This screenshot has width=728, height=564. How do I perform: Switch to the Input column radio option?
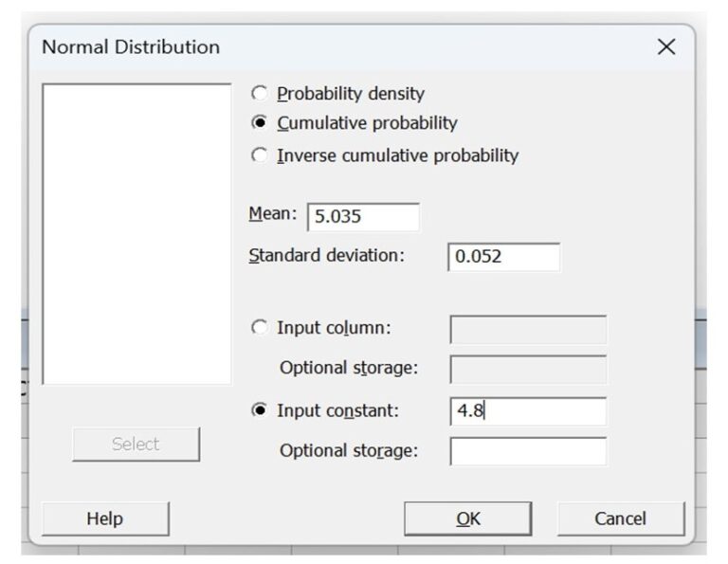pyautogui.click(x=259, y=328)
